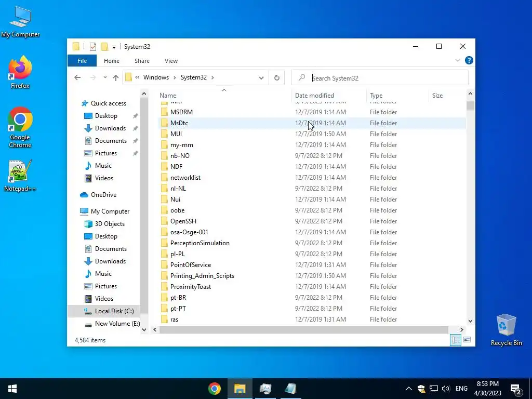Open My Computer desktop icon
This screenshot has width=532, height=399.
point(20,21)
